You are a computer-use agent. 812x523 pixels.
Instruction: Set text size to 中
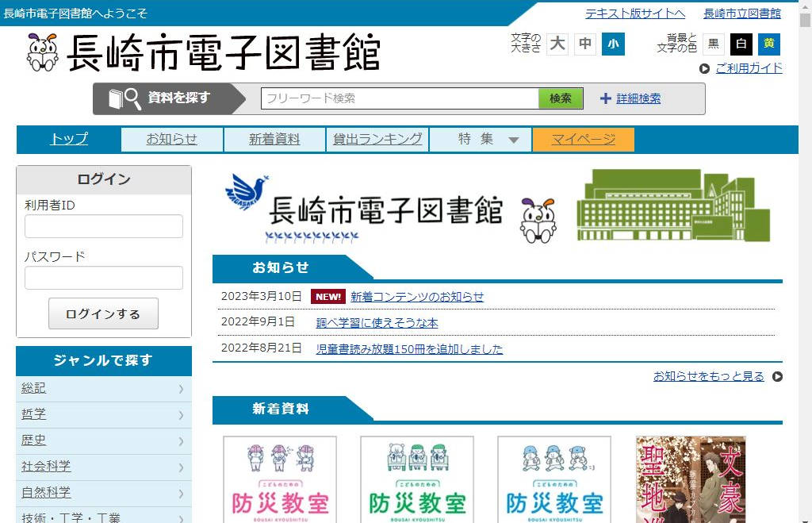[585, 44]
